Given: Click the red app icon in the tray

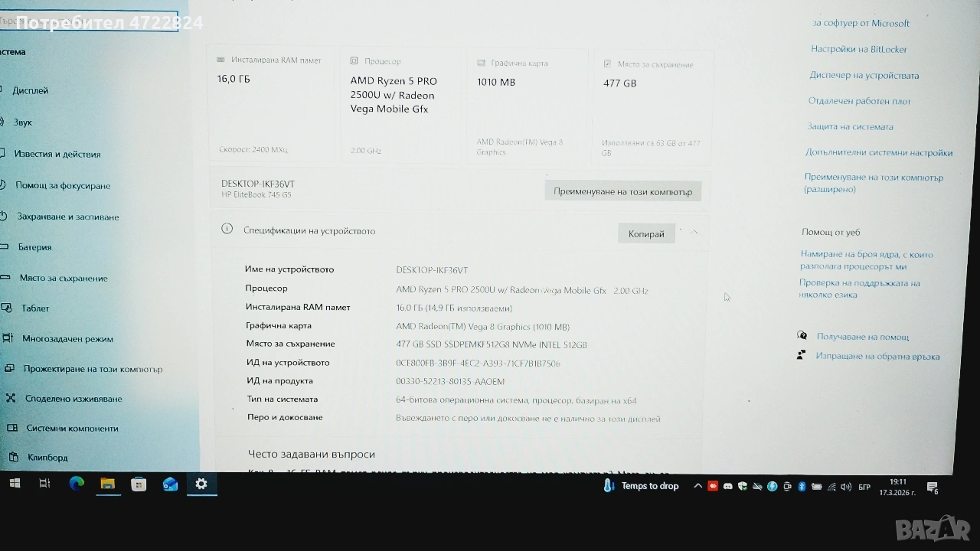Looking at the screenshot, I should [x=713, y=486].
